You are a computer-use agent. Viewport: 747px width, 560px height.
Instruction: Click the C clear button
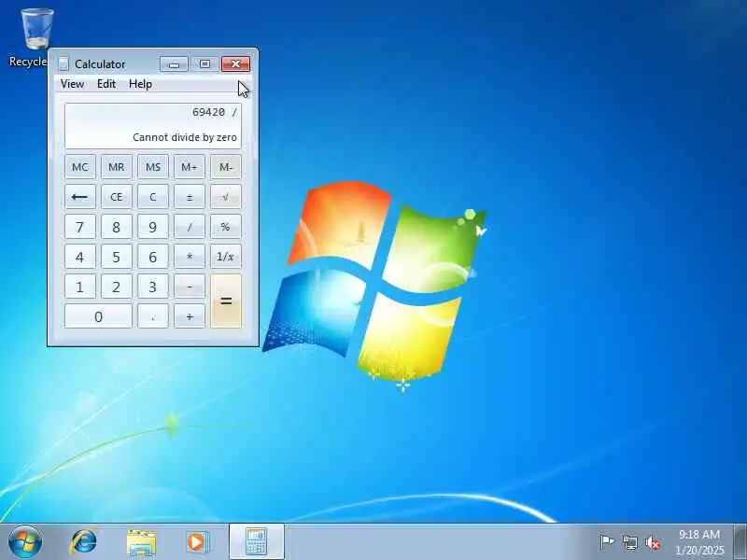[153, 197]
